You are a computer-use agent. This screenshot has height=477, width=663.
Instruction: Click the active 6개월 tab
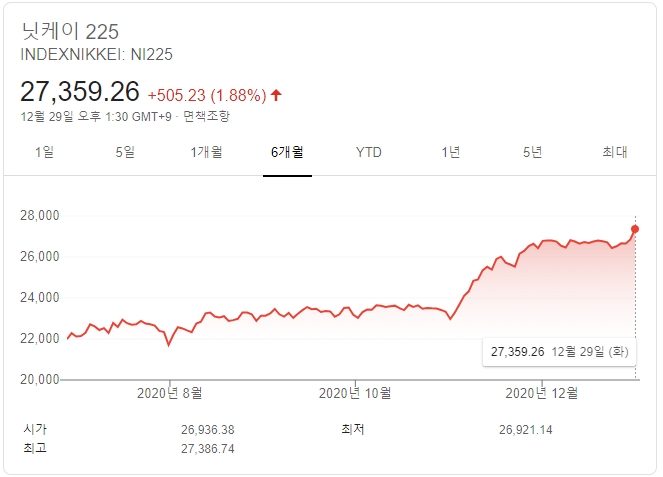pos(287,152)
